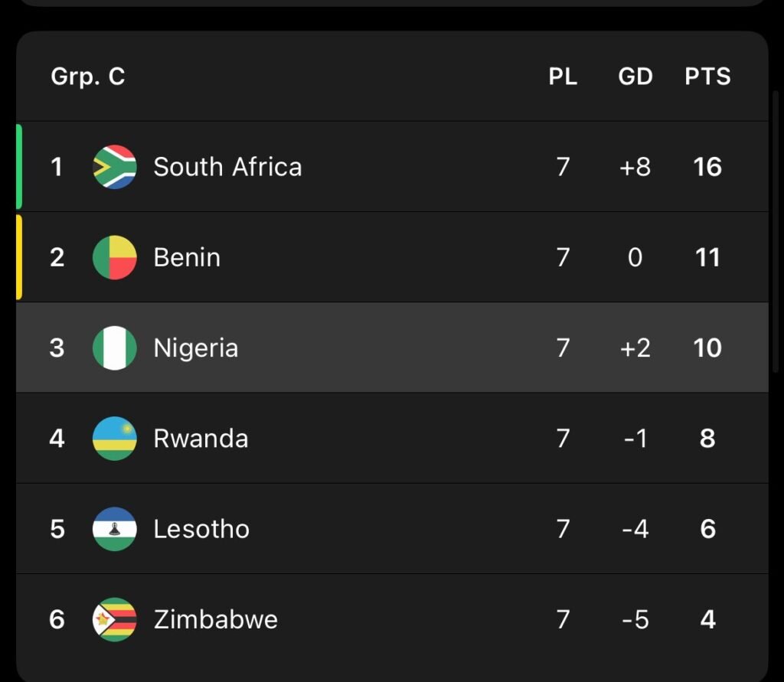Viewport: 784px width, 682px height.
Task: Click the Zimbabwe flag icon
Action: pyautogui.click(x=115, y=619)
